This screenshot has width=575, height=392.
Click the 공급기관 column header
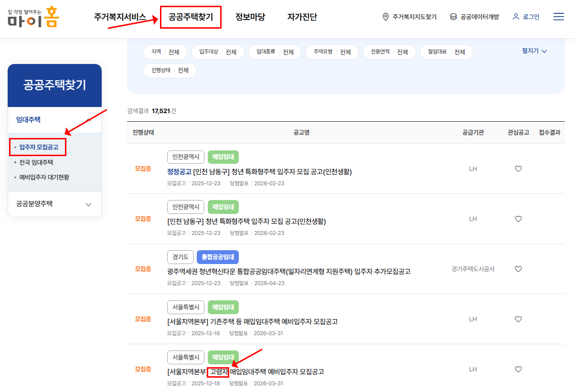[473, 132]
